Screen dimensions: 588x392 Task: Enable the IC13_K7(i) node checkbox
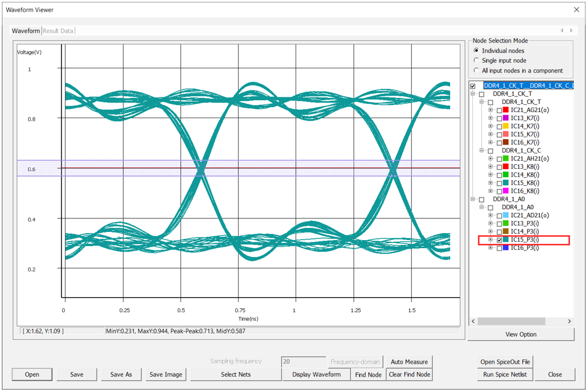pyautogui.click(x=499, y=118)
